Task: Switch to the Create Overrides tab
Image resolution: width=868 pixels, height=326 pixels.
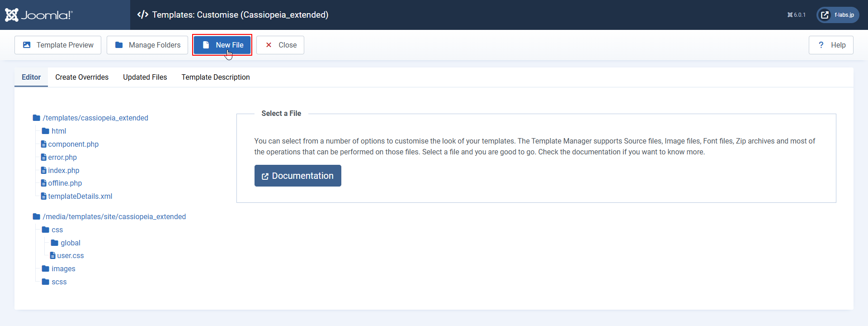Action: tap(82, 77)
